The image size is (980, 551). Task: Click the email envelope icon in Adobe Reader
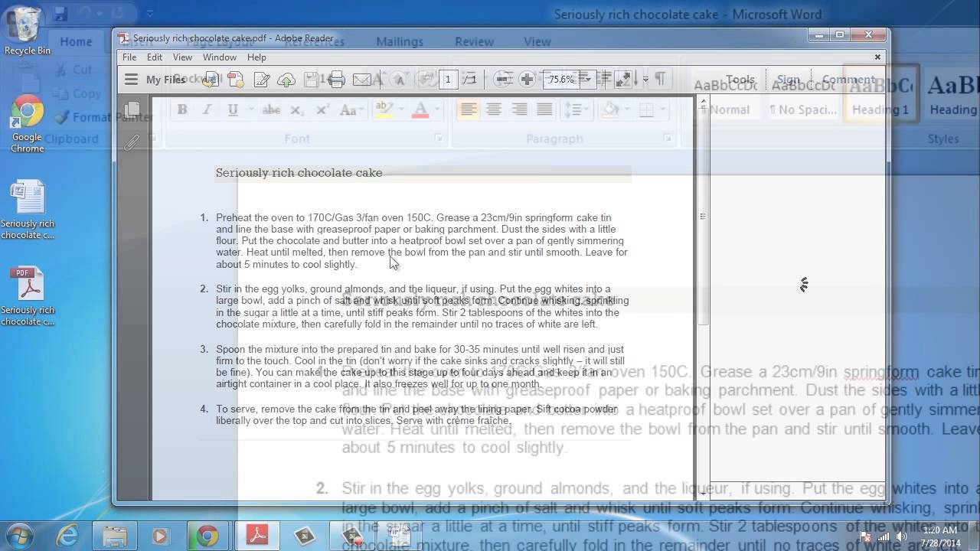(361, 79)
